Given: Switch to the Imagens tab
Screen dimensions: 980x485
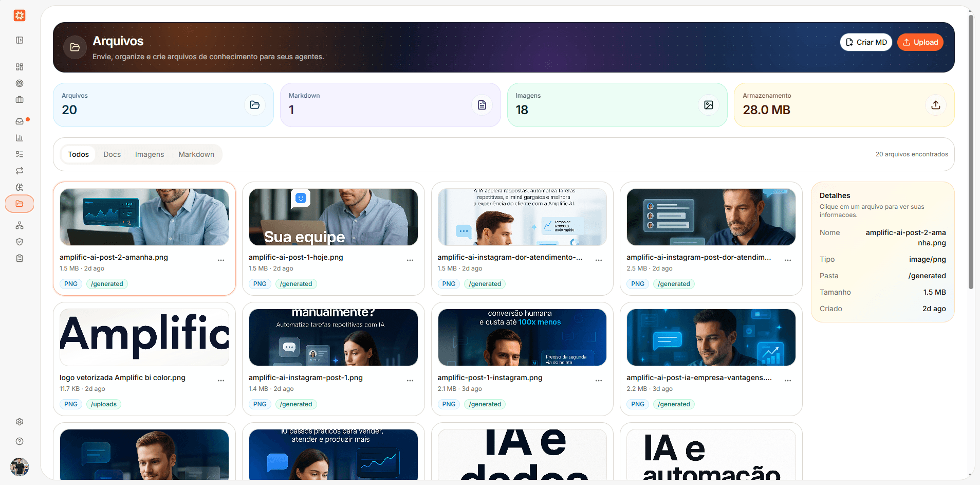Looking at the screenshot, I should coord(150,154).
